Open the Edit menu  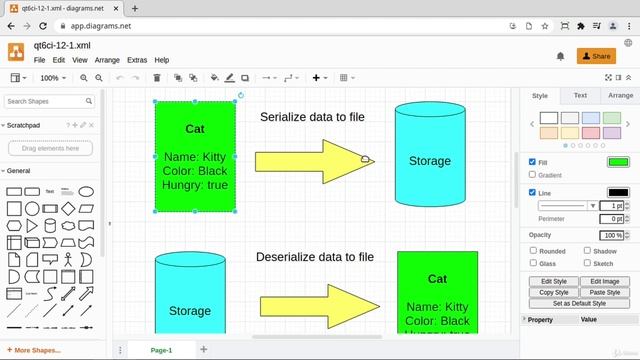(x=59, y=60)
